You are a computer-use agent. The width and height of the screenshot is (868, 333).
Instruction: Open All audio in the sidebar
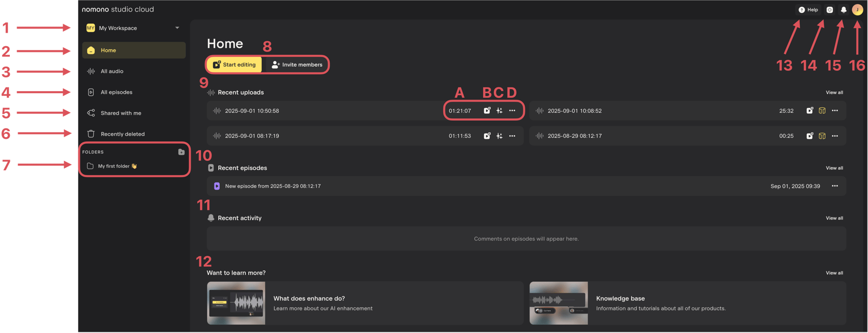point(134,71)
